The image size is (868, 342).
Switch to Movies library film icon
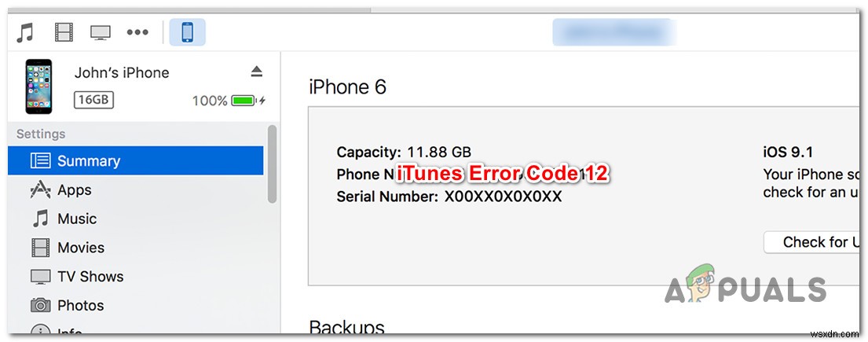pos(64,32)
